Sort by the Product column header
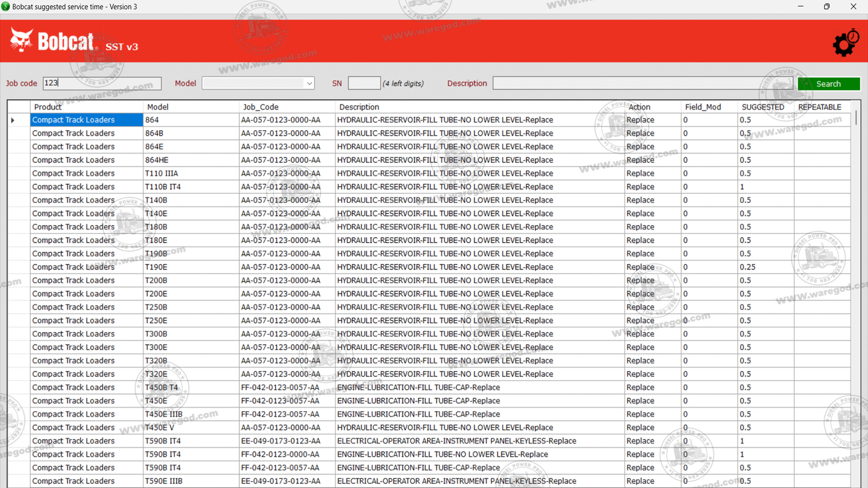The height and width of the screenshot is (488, 868). pos(48,107)
